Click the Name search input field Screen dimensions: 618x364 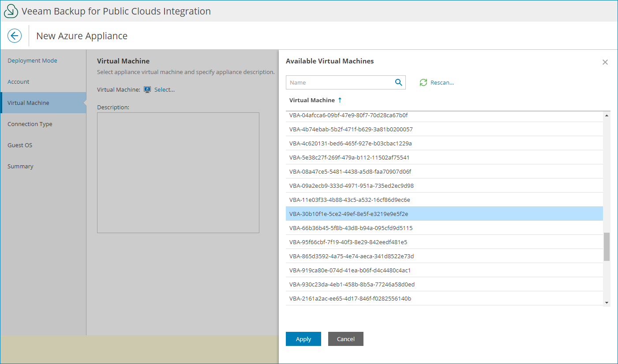(x=340, y=82)
